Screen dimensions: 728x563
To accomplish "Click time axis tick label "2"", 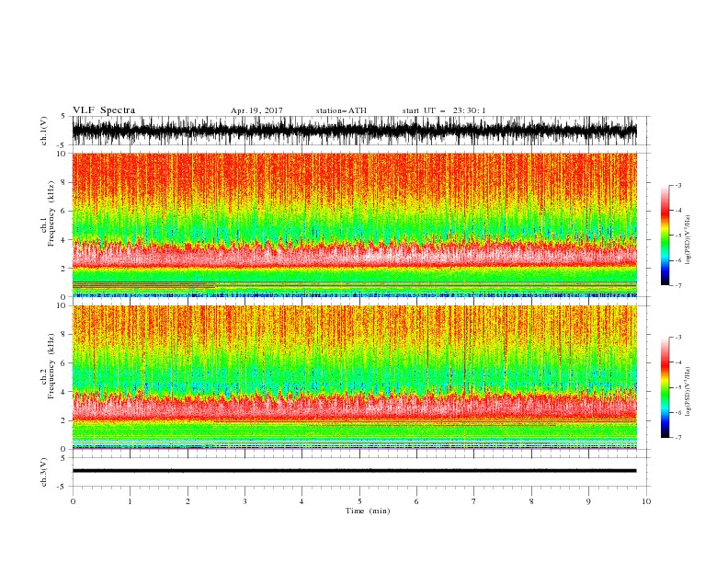I will coord(188,501).
